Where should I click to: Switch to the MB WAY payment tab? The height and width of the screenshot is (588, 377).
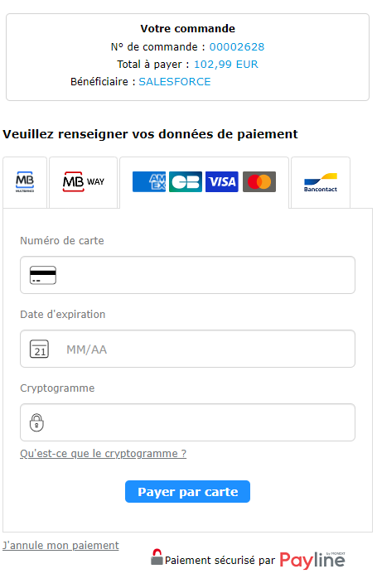pos(84,182)
